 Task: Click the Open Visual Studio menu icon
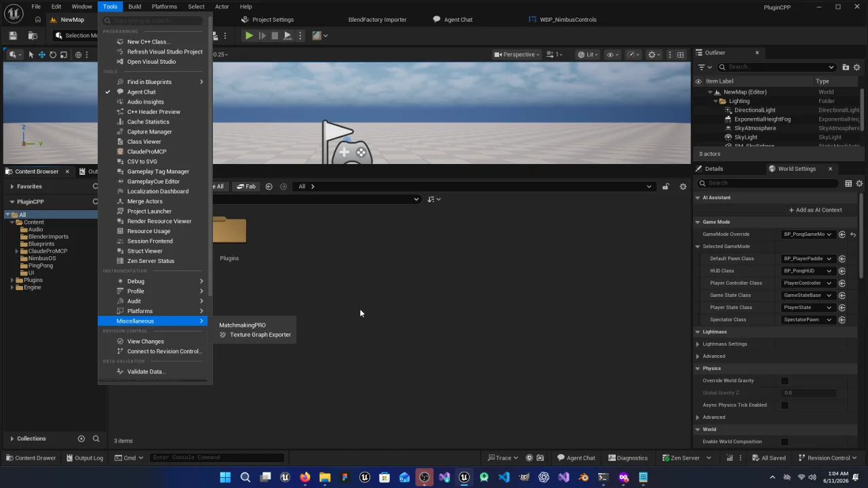(x=120, y=62)
